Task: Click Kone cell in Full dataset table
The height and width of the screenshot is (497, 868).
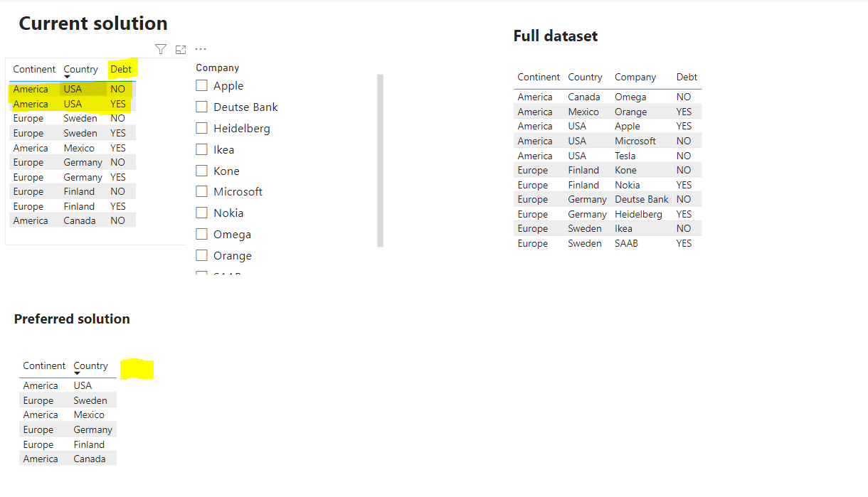Action: [x=626, y=170]
